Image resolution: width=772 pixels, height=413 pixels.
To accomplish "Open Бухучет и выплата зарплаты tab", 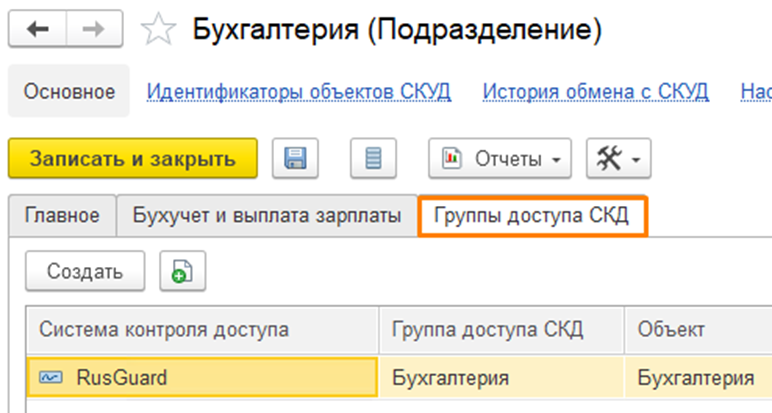I will pos(267,215).
